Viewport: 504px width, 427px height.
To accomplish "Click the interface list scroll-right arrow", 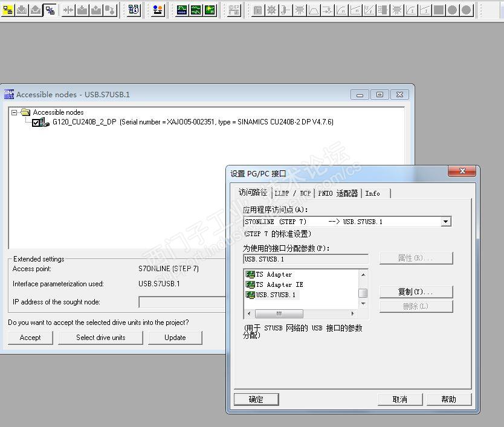I will 352,313.
